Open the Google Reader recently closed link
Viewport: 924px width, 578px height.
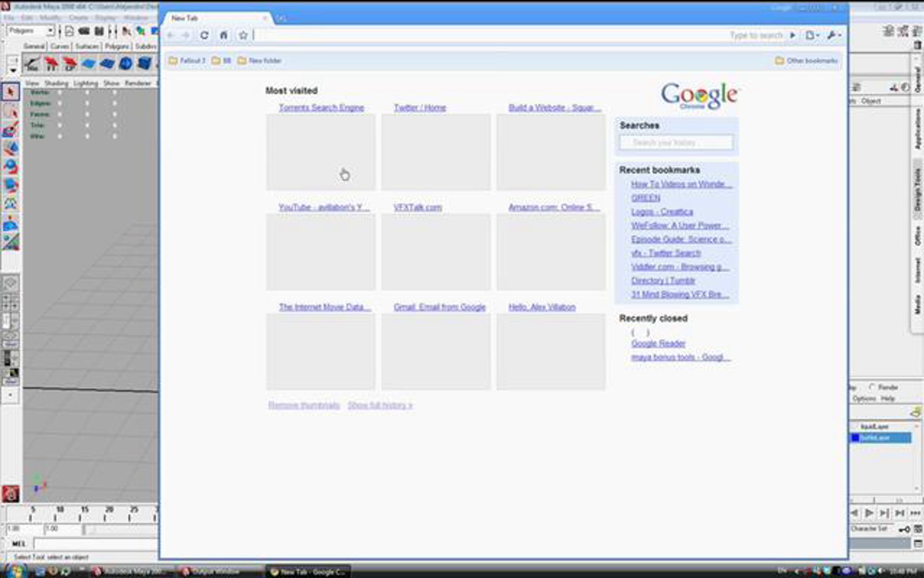pos(658,343)
